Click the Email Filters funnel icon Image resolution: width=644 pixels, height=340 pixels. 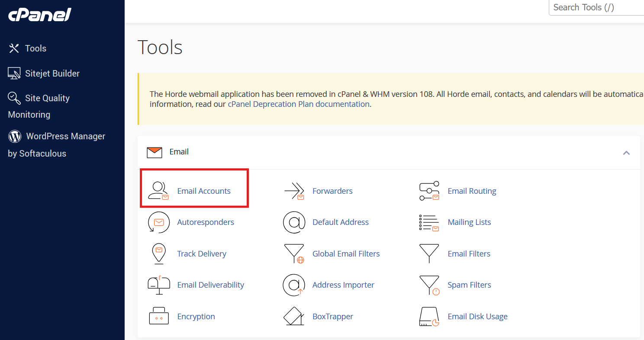(429, 253)
